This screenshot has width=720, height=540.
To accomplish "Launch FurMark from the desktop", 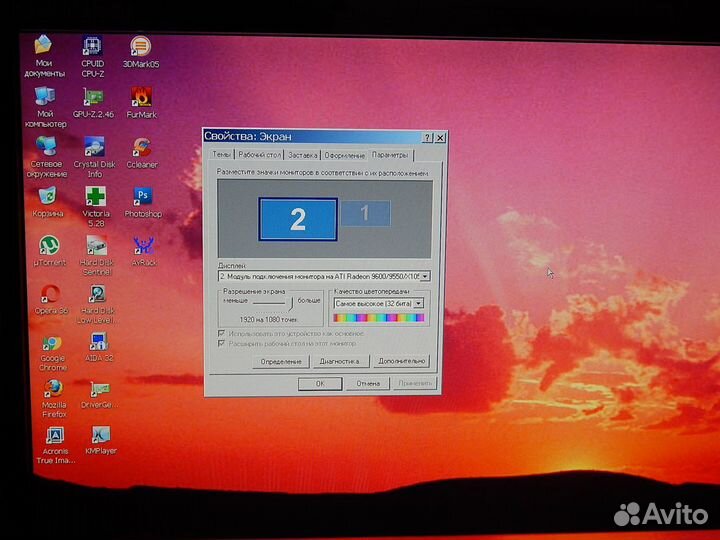I will pos(141,97).
